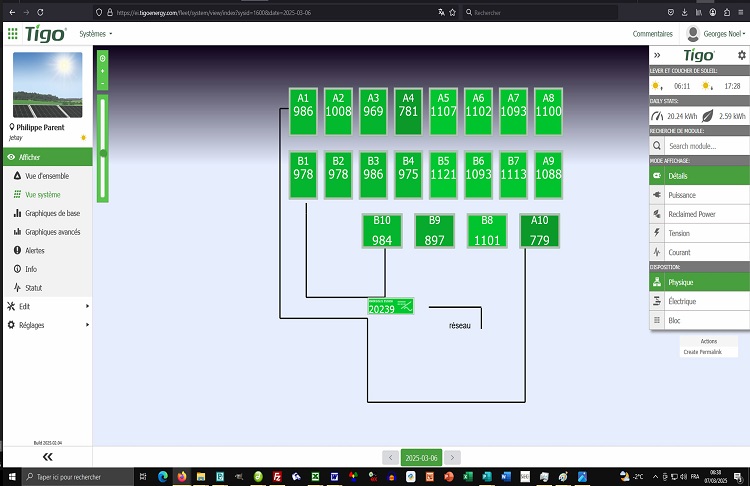Open the apps grid icon beside Tigo logo
This screenshot has height=486, width=750.
pyautogui.click(x=12, y=33)
